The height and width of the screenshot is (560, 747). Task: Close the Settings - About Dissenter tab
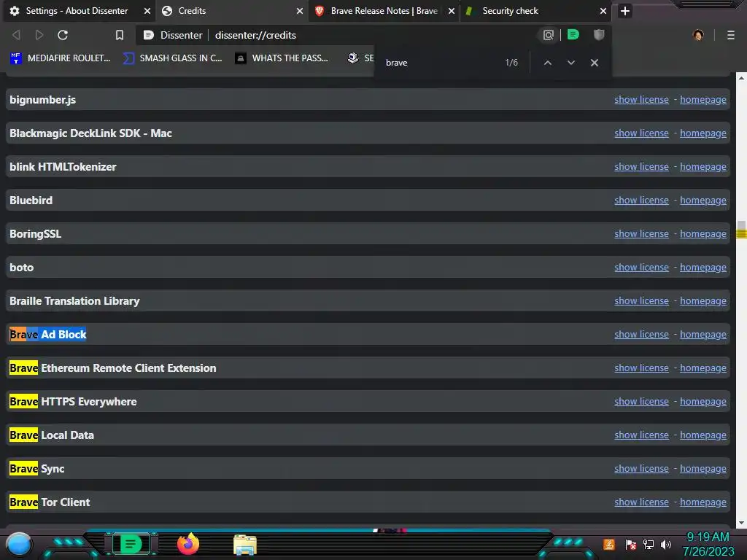pos(147,11)
